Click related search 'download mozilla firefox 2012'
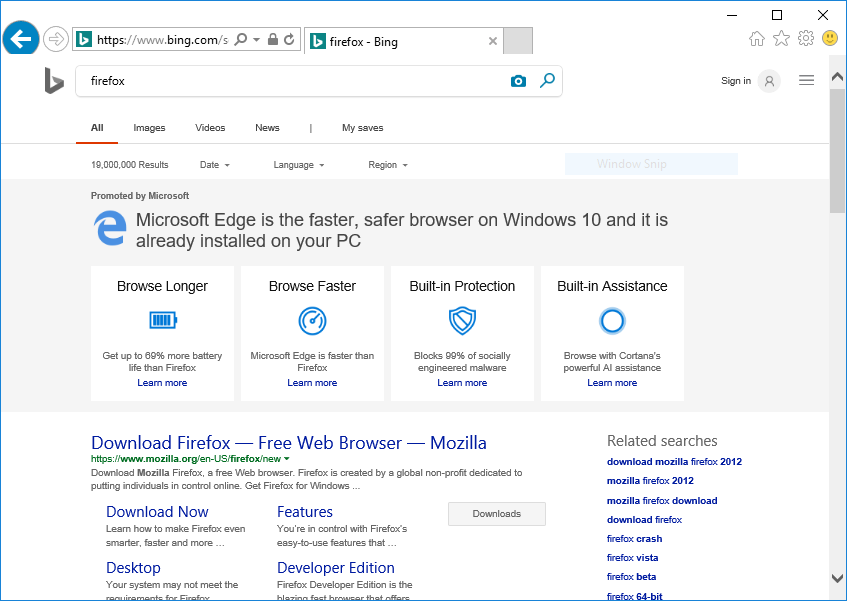 point(674,462)
